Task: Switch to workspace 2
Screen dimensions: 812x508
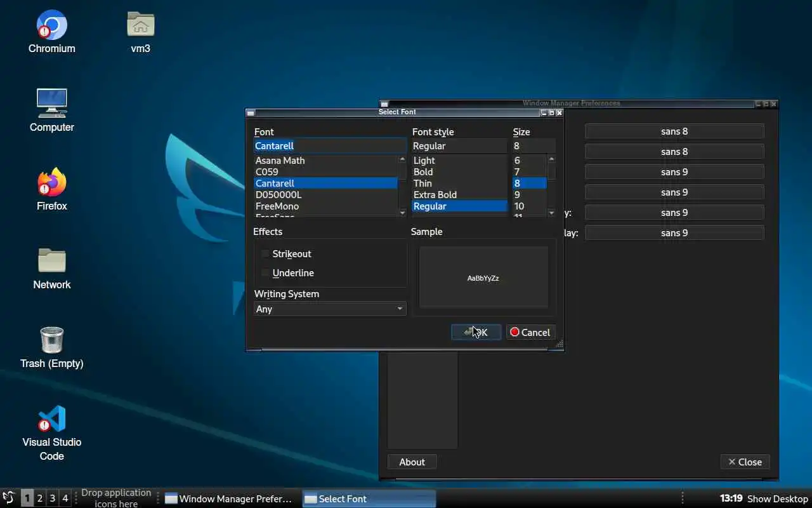Action: tap(39, 498)
